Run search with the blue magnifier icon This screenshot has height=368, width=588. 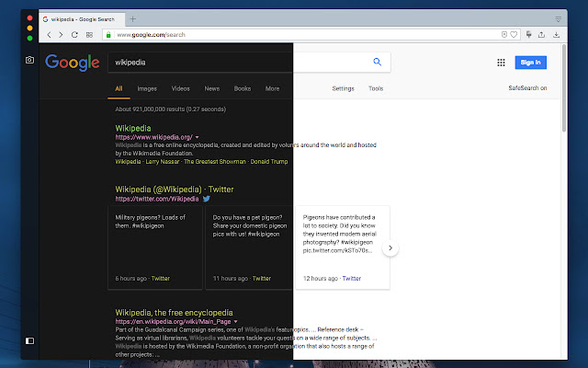378,62
